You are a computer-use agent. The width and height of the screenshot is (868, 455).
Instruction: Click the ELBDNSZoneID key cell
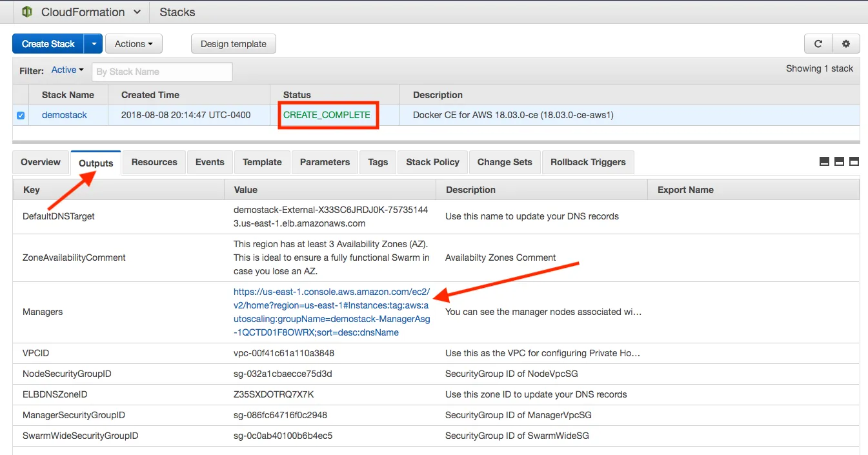point(55,394)
